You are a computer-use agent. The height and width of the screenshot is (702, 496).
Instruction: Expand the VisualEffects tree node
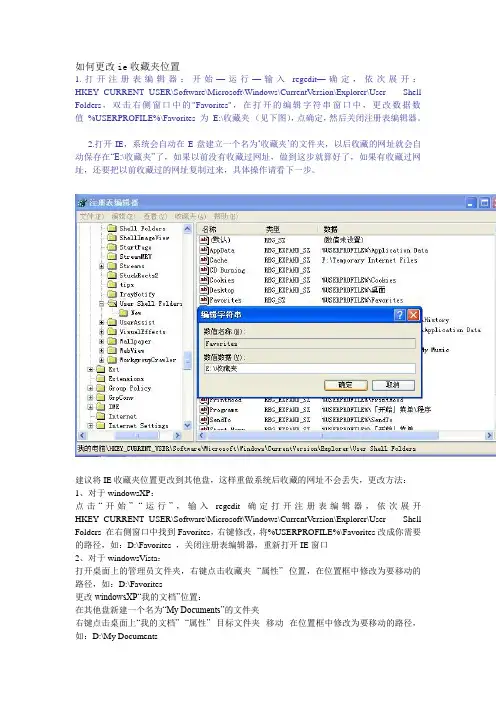102,332
